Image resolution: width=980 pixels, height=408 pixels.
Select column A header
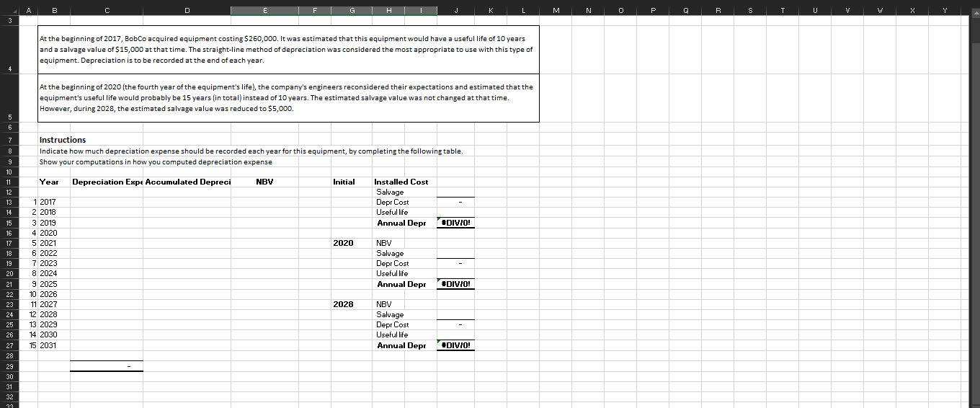pyautogui.click(x=28, y=10)
